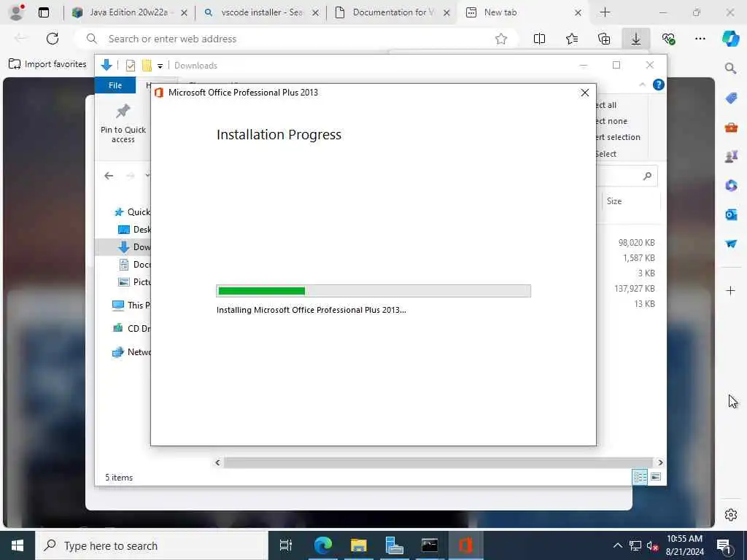
Task: Open Edge sidebar settings gear
Action: pyautogui.click(x=730, y=514)
